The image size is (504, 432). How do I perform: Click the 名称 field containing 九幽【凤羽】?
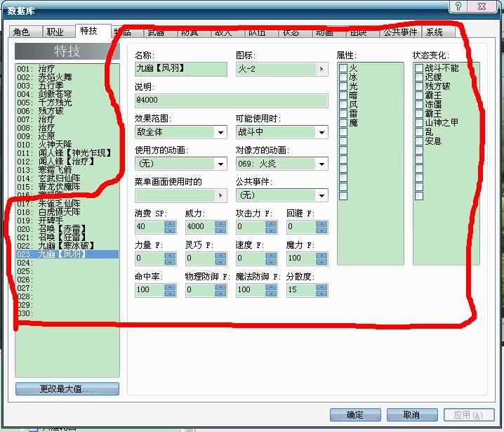tap(181, 69)
